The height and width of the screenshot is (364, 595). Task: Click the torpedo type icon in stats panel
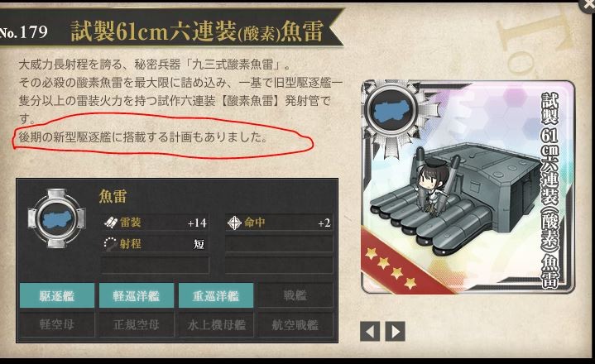(x=56, y=218)
